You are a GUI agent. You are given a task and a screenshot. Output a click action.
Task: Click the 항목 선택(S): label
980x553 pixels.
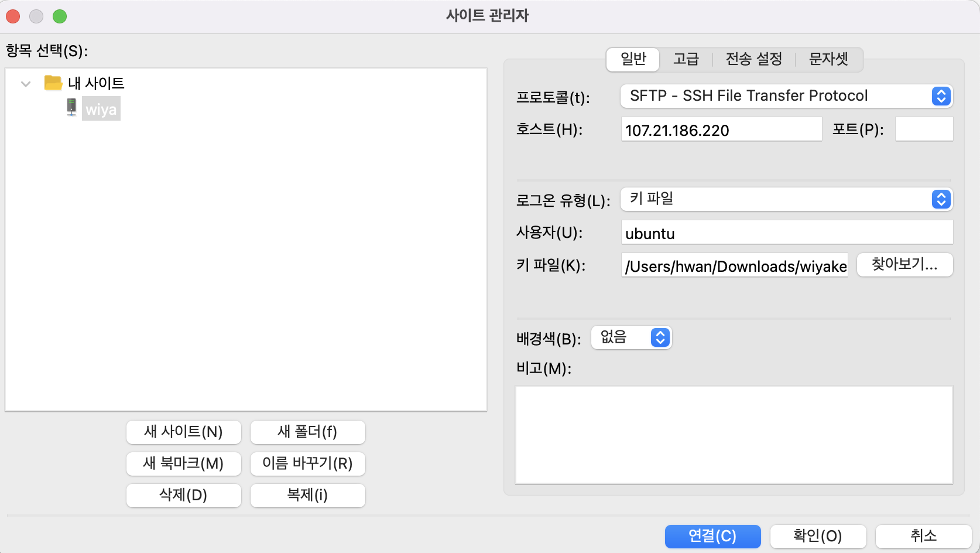pos(47,51)
